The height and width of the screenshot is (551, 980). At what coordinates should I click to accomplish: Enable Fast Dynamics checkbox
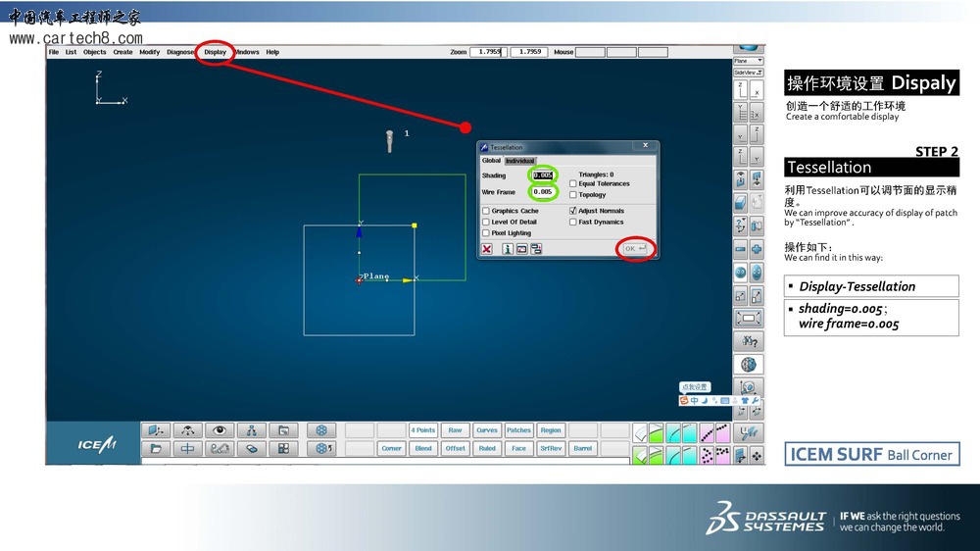[x=573, y=222]
